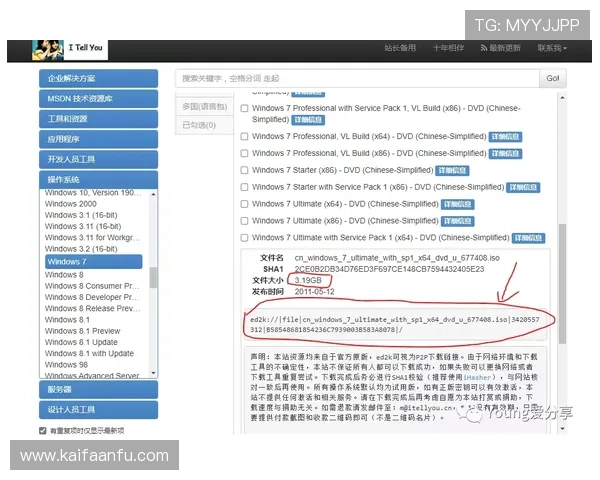
Task: Expand the 服务器 category
Action: [x=98, y=390]
